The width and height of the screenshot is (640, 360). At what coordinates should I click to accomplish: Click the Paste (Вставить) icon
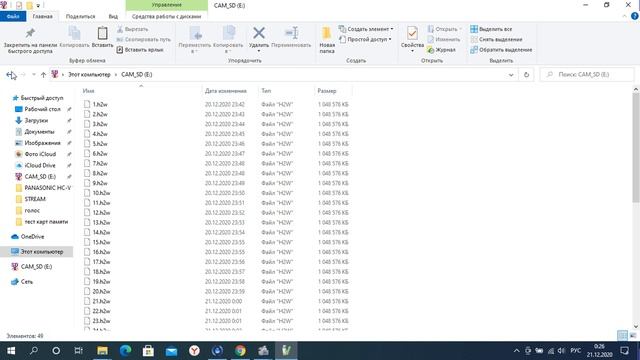click(x=102, y=37)
